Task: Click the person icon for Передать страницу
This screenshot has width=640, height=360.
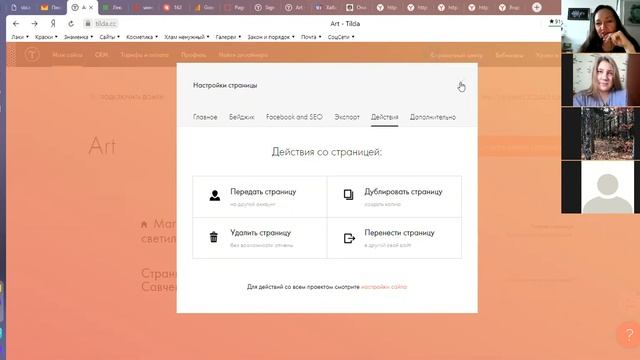Action: tap(215, 196)
